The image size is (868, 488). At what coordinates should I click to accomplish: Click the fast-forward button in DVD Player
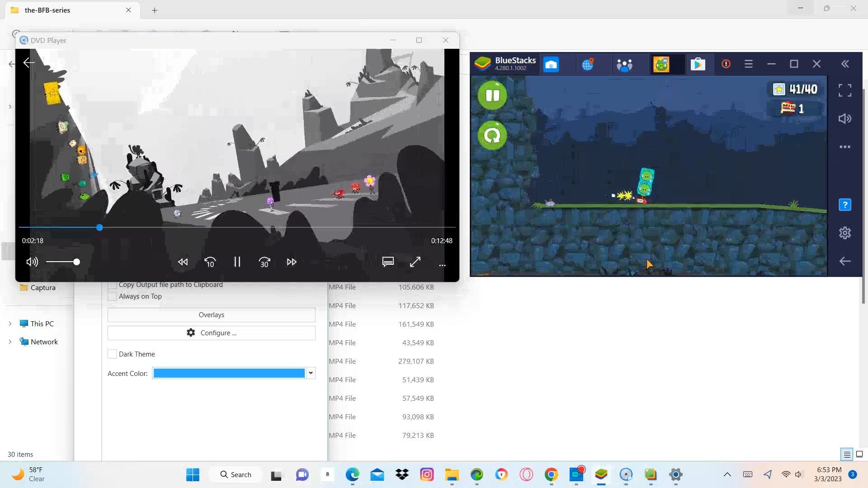click(x=292, y=262)
